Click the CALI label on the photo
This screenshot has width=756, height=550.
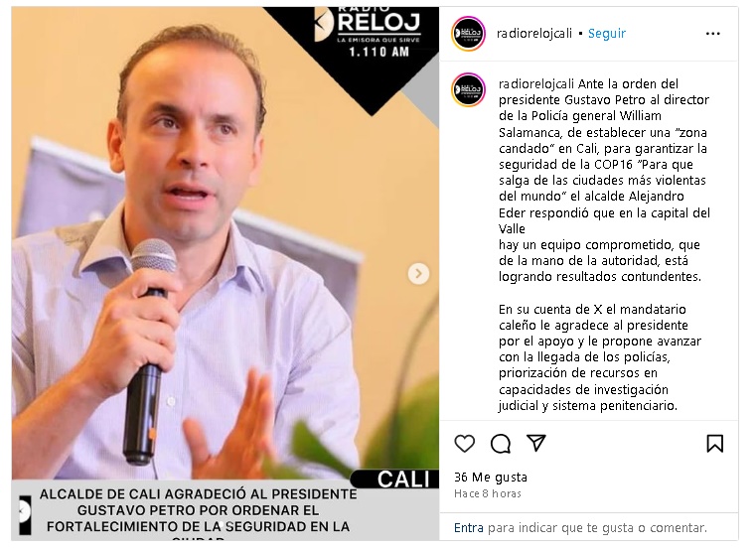point(403,480)
